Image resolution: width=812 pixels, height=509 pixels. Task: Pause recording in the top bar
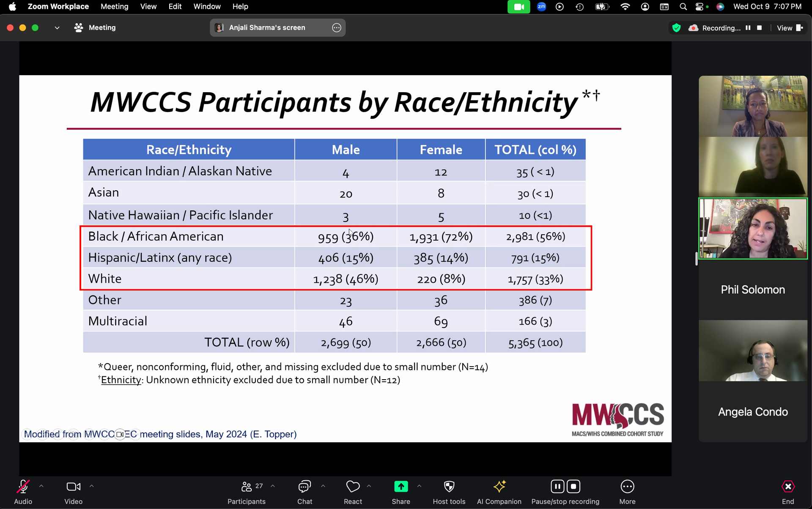(748, 28)
